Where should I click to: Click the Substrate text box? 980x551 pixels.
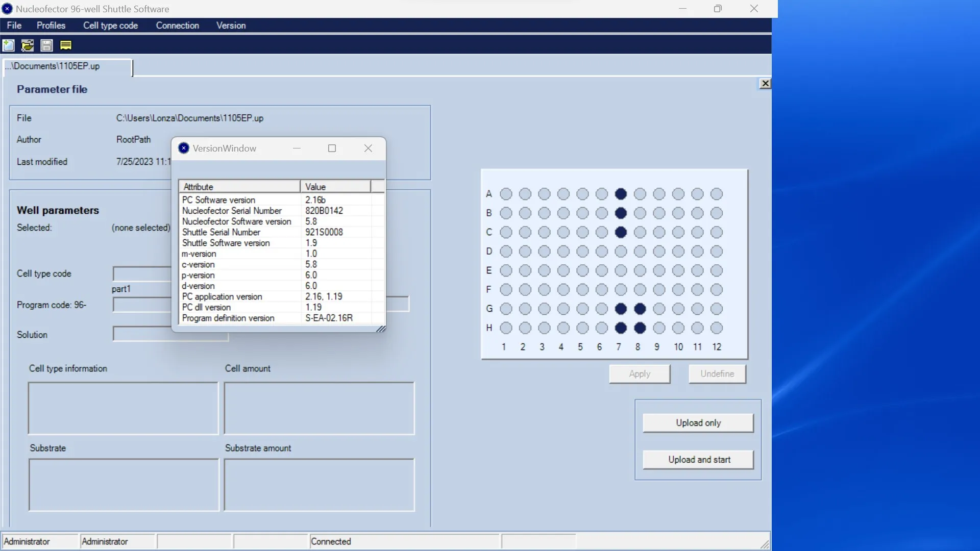[124, 485]
